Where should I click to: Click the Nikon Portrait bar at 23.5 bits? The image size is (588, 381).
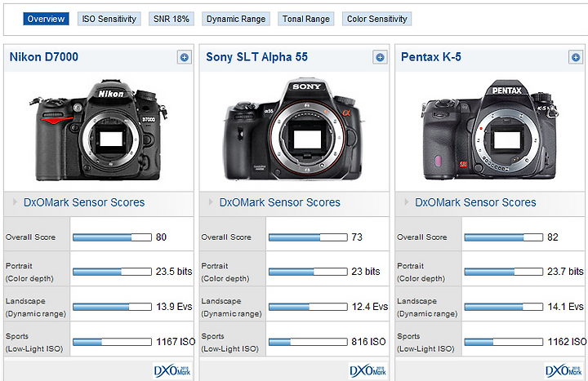(x=112, y=272)
